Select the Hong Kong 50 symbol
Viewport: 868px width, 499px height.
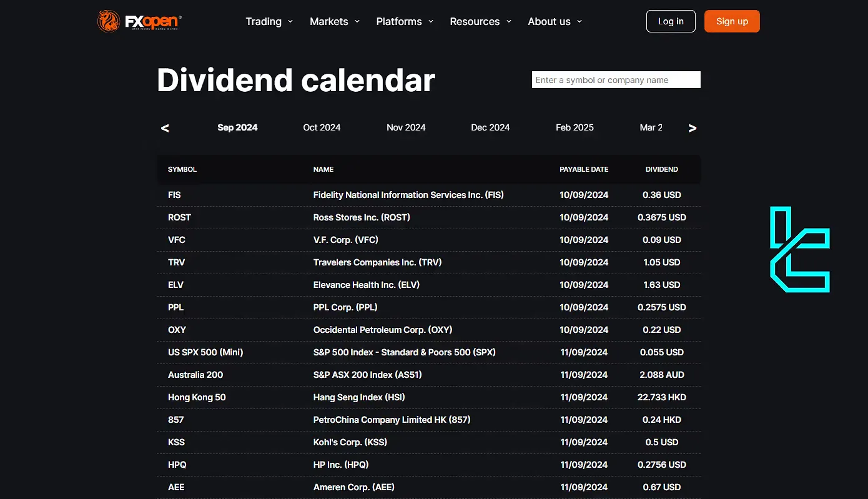point(197,397)
